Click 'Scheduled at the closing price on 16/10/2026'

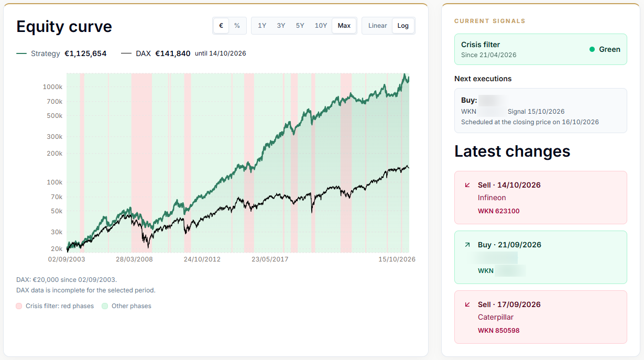530,122
